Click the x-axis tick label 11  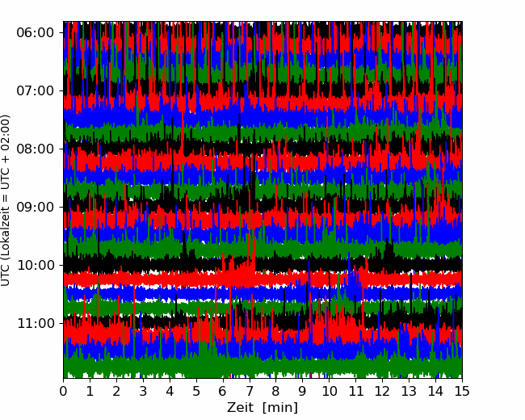(355, 391)
